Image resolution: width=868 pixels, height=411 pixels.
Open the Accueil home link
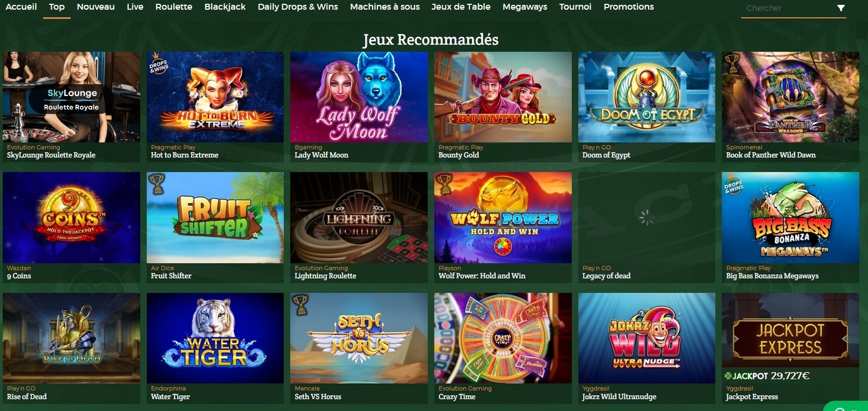21,7
